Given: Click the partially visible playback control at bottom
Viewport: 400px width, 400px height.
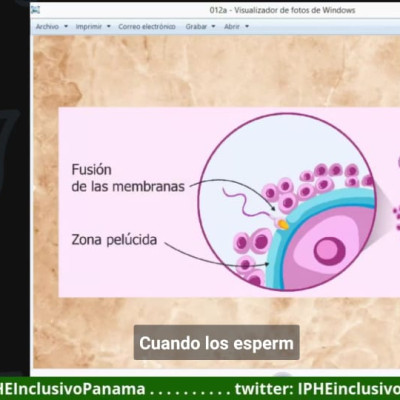Looking at the screenshot, I should tap(283, 374).
